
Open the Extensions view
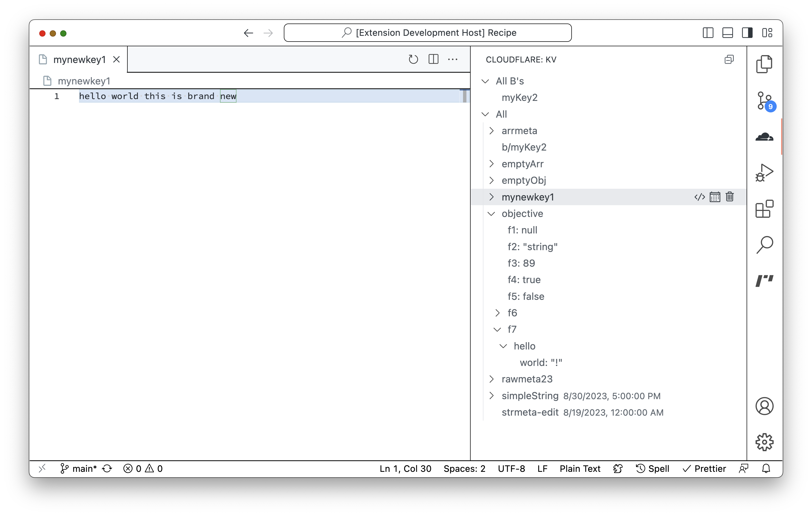(764, 209)
